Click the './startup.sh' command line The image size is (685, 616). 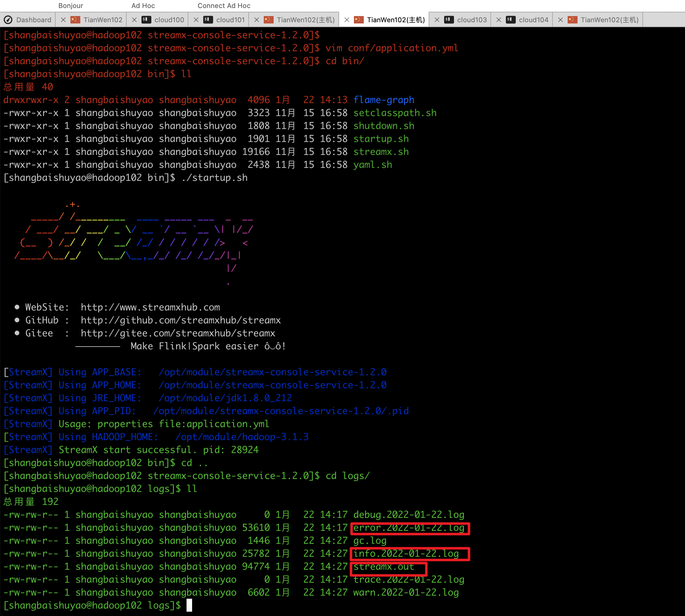pyautogui.click(x=214, y=178)
